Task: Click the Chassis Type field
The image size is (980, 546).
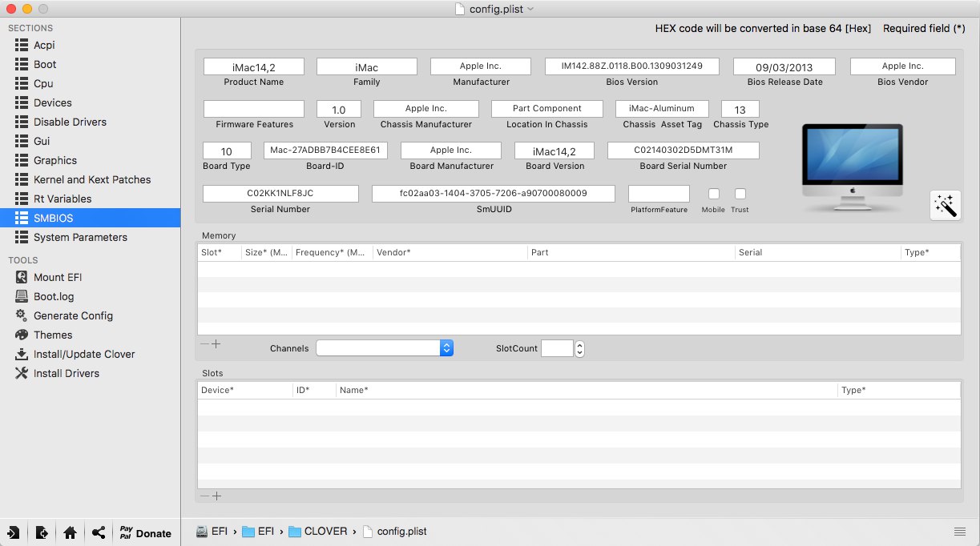Action: coord(740,109)
